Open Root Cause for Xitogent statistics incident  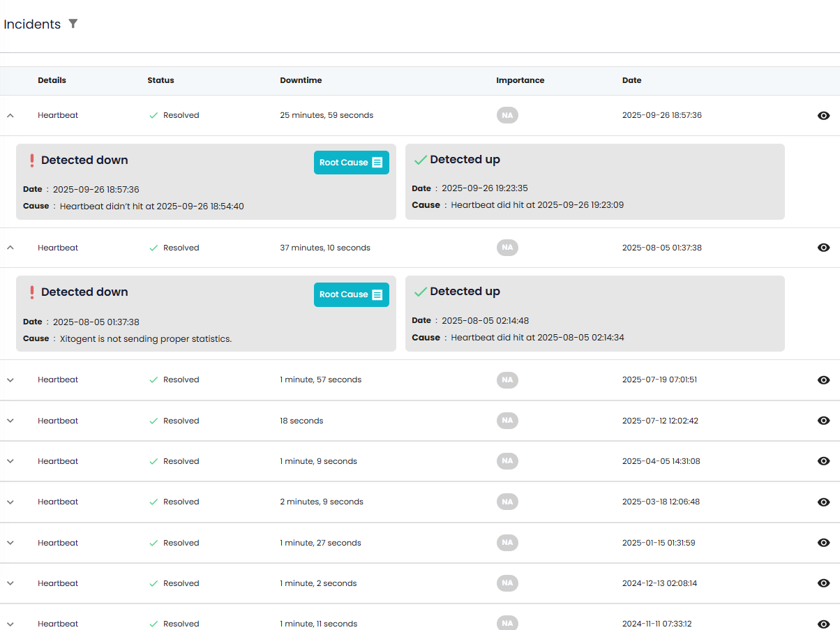point(351,294)
